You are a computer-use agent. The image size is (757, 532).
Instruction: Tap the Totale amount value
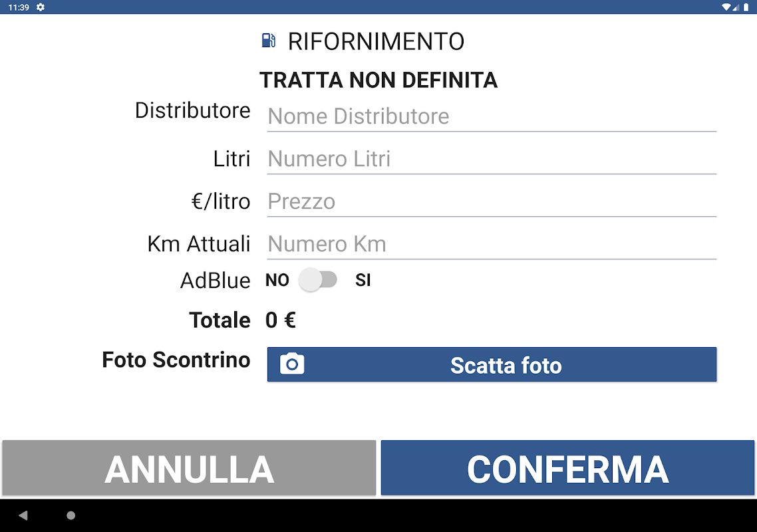(x=280, y=321)
